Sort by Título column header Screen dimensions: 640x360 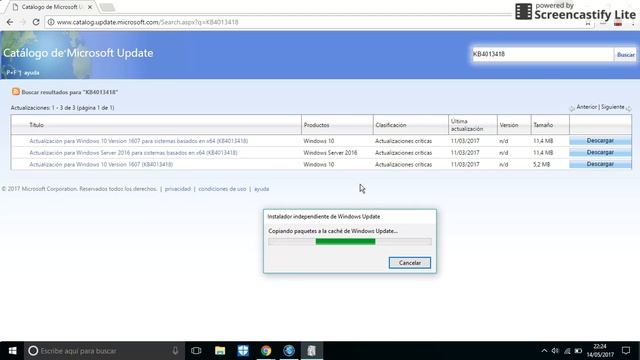tap(36, 125)
